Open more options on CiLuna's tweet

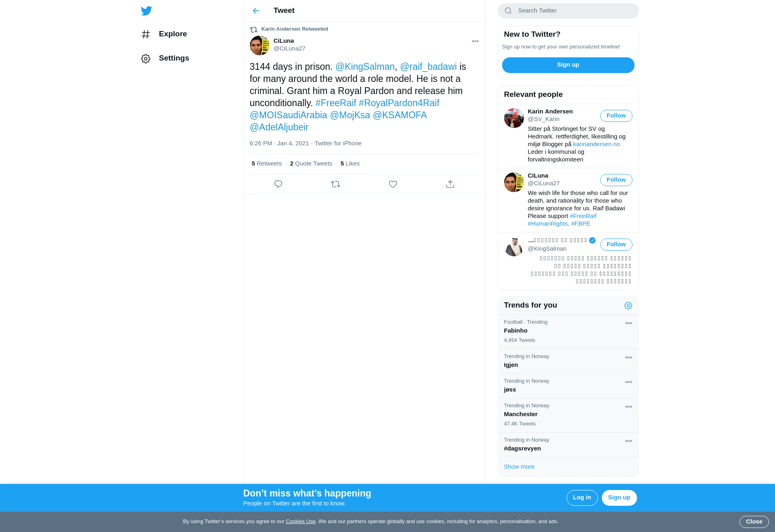pos(475,41)
